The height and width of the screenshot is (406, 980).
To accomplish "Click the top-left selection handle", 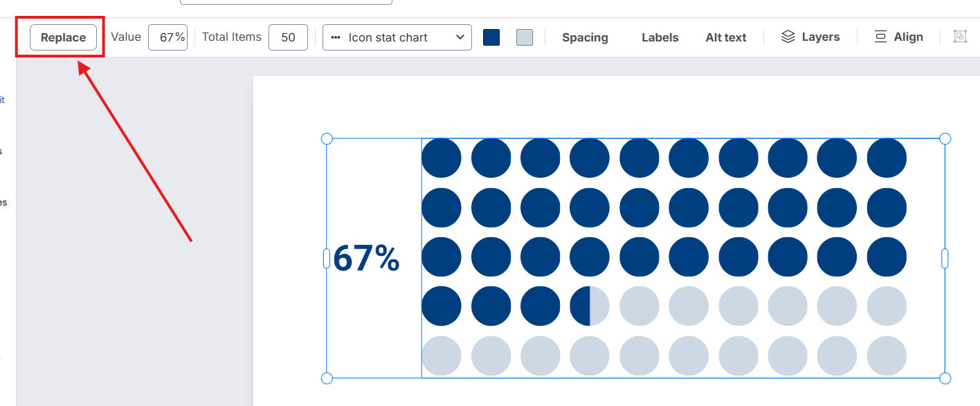I will 327,139.
